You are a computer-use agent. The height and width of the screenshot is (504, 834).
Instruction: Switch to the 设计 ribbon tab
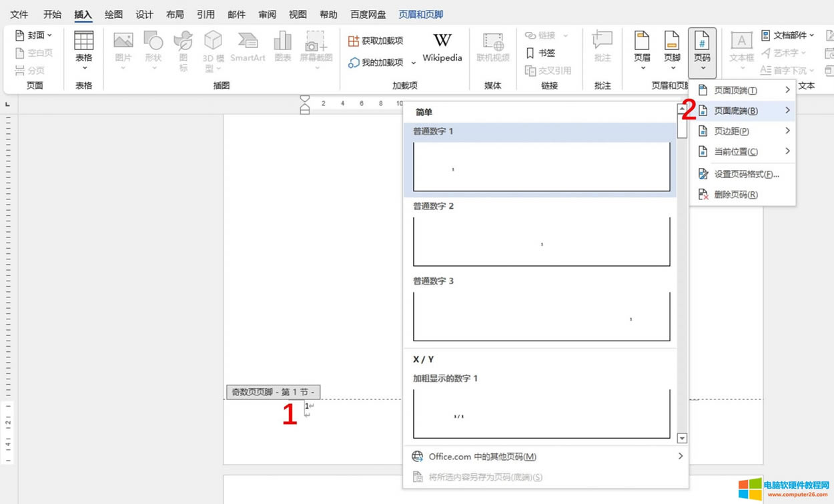pos(144,13)
